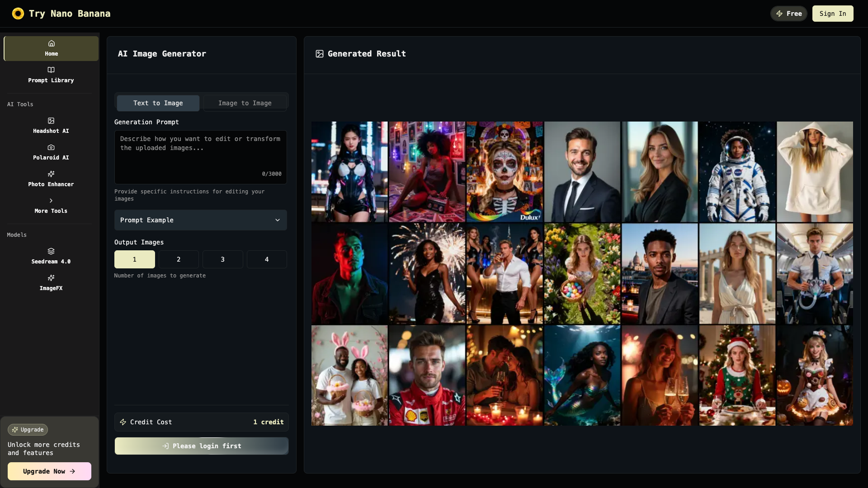Open Prompt Library book icon
Image resolution: width=868 pixels, height=488 pixels.
click(x=51, y=70)
